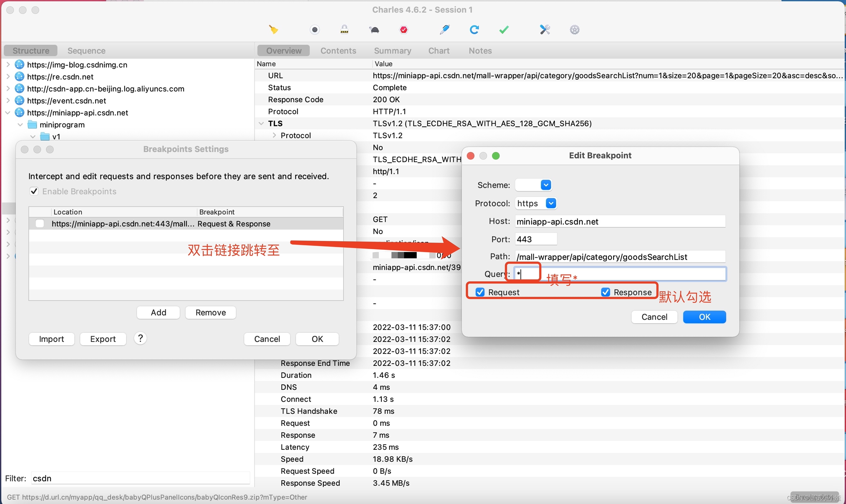Open the settings gear icon
This screenshot has width=846, height=504.
coord(574,30)
